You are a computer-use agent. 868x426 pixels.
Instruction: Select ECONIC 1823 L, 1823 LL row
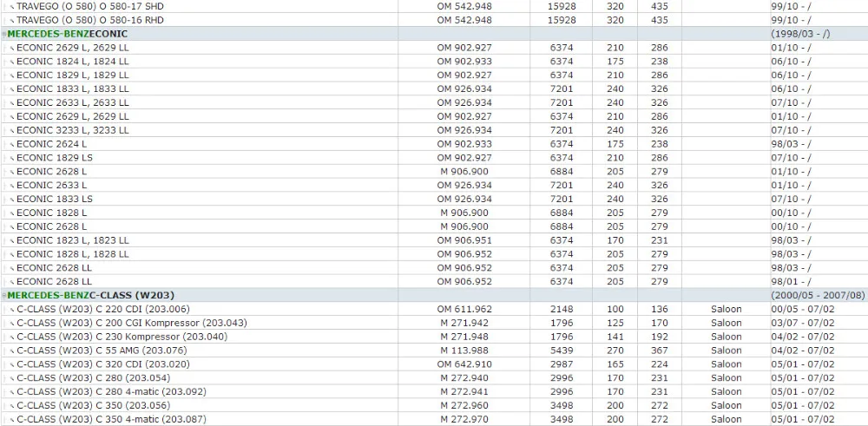pos(434,240)
